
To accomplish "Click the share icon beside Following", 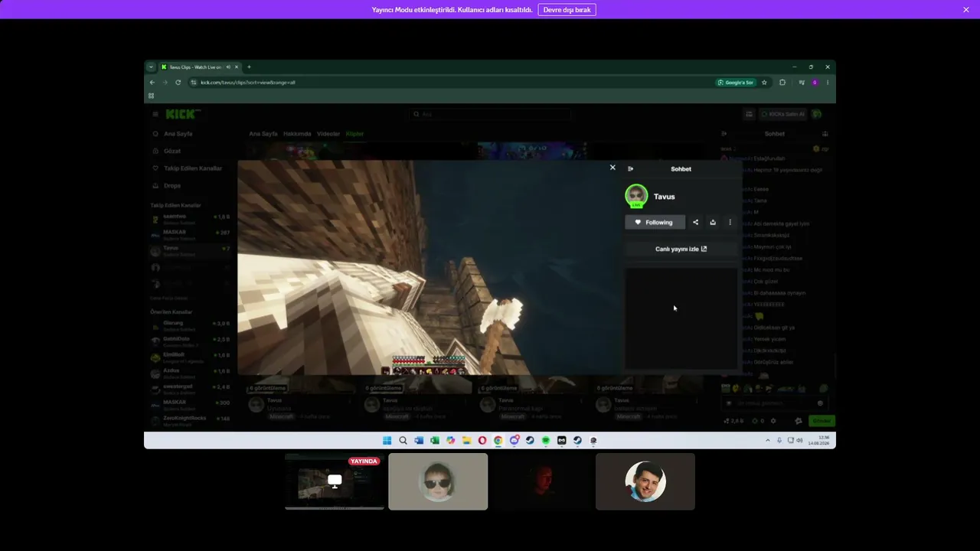I will [695, 223].
